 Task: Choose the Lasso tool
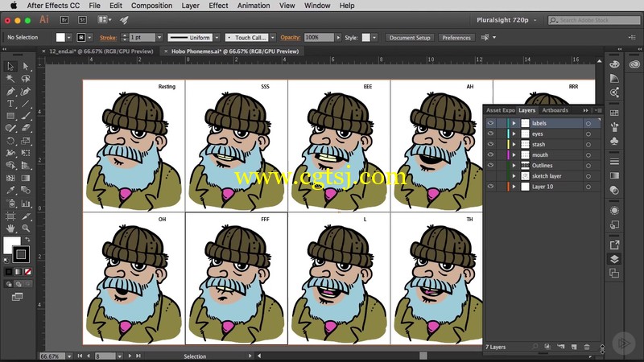click(26, 78)
